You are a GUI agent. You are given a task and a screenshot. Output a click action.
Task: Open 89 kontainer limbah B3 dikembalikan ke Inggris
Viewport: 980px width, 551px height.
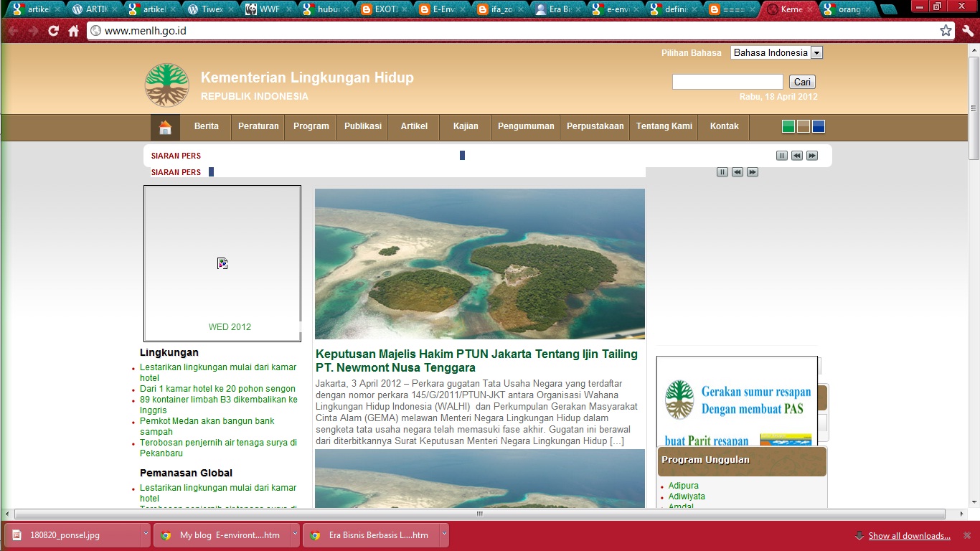click(x=219, y=405)
